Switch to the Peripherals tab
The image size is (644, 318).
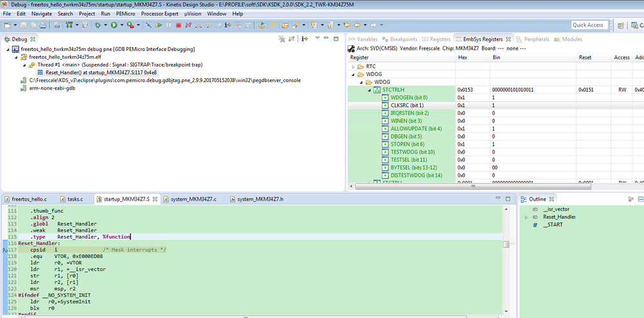click(x=532, y=39)
